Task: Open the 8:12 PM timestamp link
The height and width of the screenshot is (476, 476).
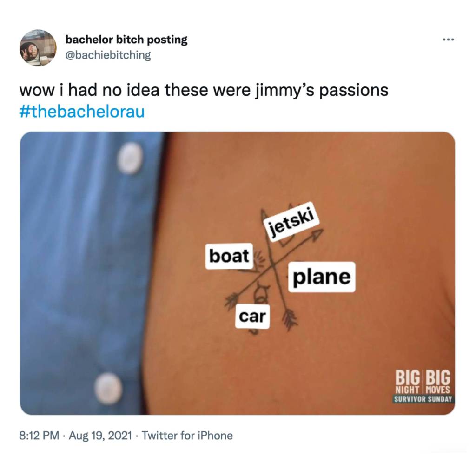Action: (x=39, y=435)
